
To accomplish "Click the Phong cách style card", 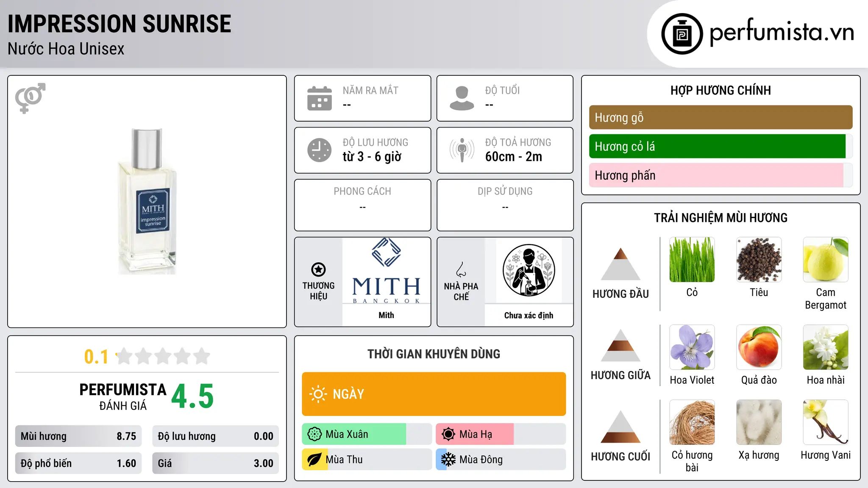I will coord(362,205).
